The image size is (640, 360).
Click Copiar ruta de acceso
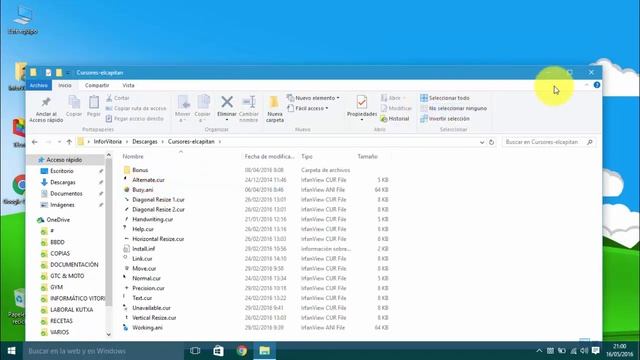pyautogui.click(x=136, y=108)
